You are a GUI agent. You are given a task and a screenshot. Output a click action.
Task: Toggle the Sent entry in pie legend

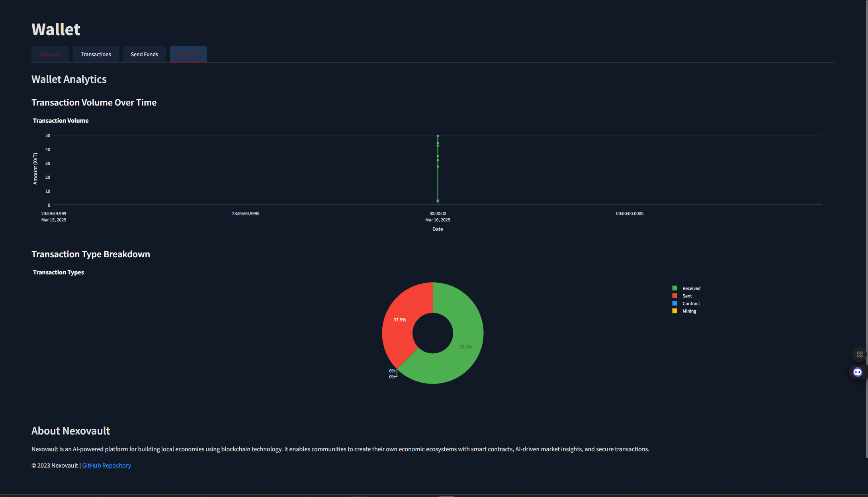tap(687, 296)
